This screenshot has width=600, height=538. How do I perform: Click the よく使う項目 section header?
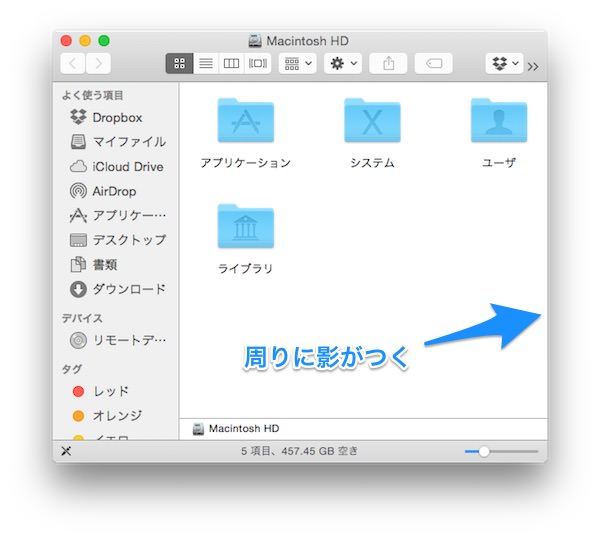pyautogui.click(x=93, y=95)
